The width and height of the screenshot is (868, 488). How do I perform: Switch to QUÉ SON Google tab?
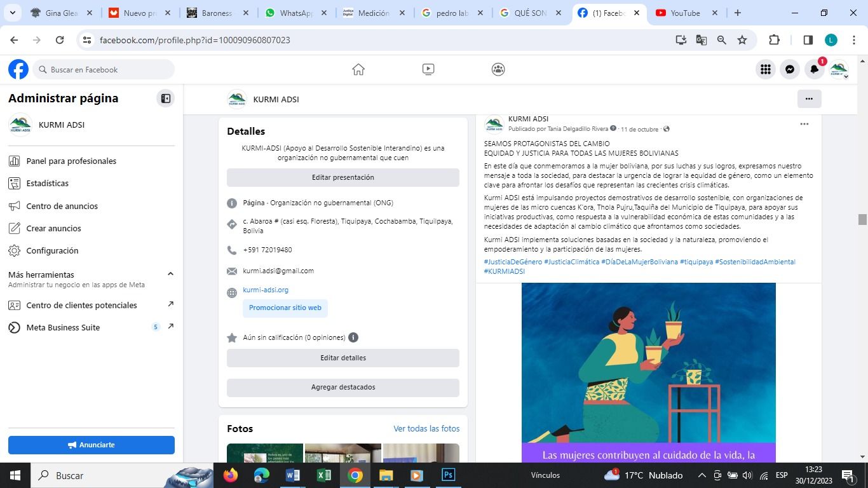tap(531, 13)
